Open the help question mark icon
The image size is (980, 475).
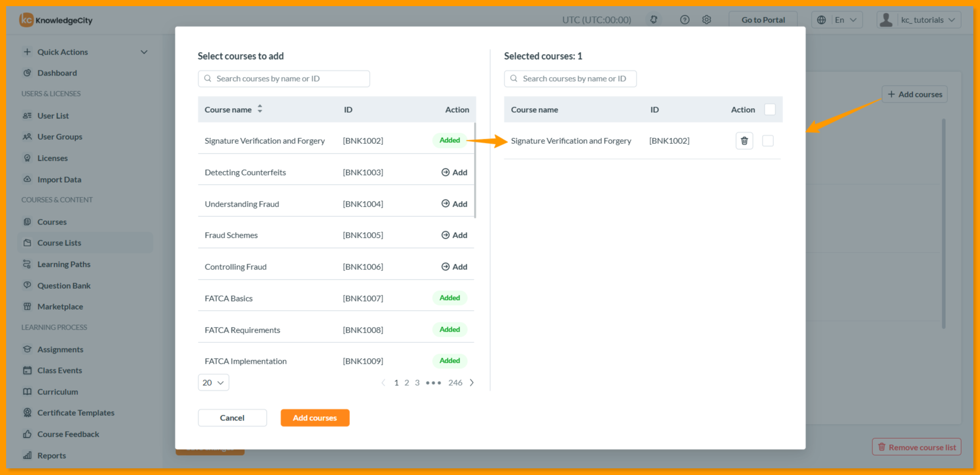(x=685, y=20)
